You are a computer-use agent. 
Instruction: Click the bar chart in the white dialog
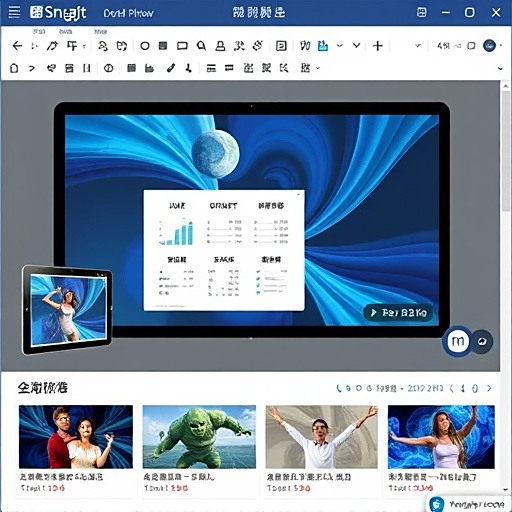(x=176, y=231)
